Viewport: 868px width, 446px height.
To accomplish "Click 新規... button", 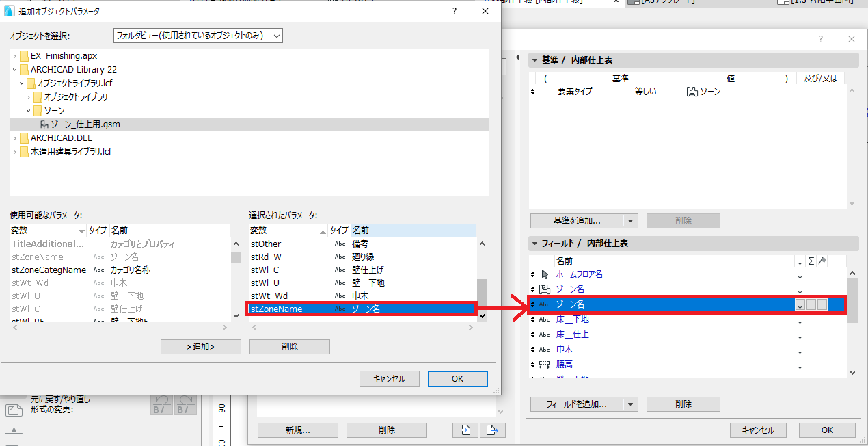I will point(298,430).
